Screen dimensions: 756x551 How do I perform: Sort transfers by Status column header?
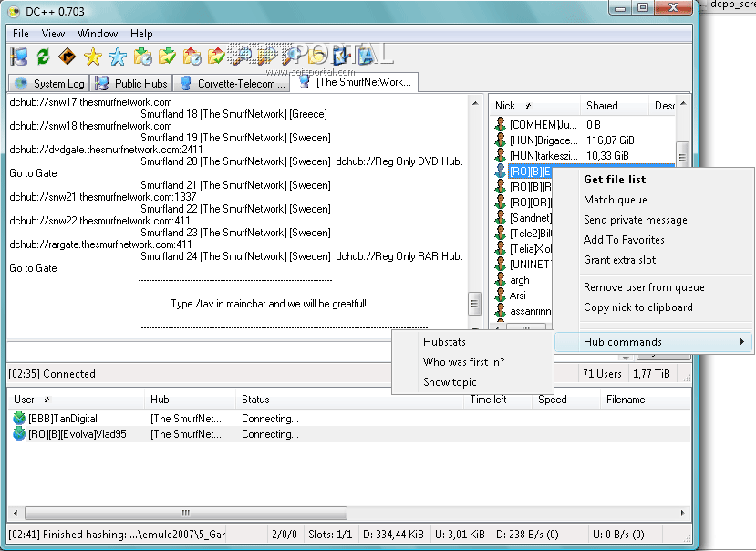click(x=350, y=400)
